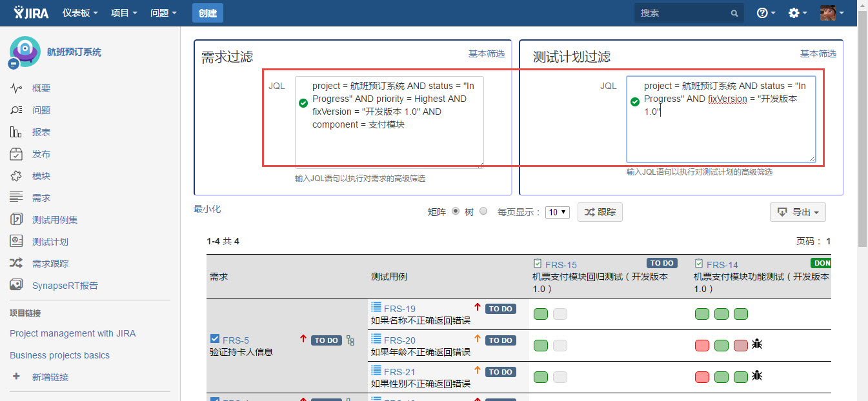The height and width of the screenshot is (401, 868).
Task: Select the 树 radio button
Action: click(x=483, y=211)
